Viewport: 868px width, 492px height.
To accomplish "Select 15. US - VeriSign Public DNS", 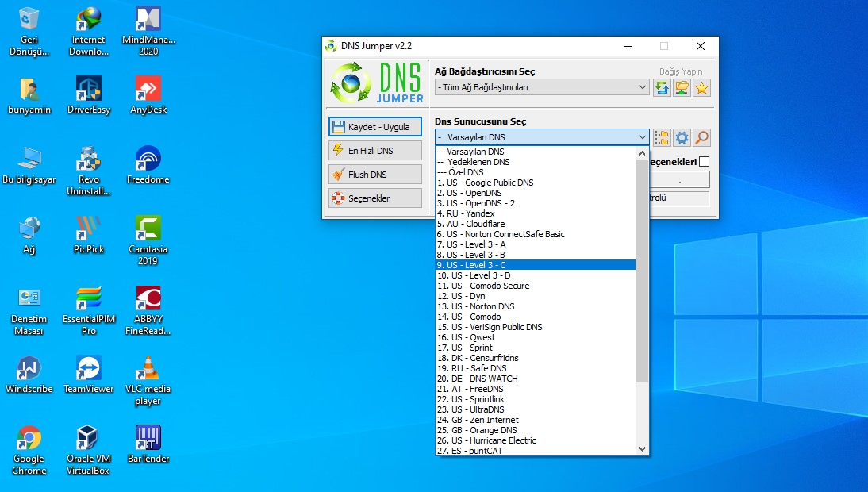I will click(536, 327).
